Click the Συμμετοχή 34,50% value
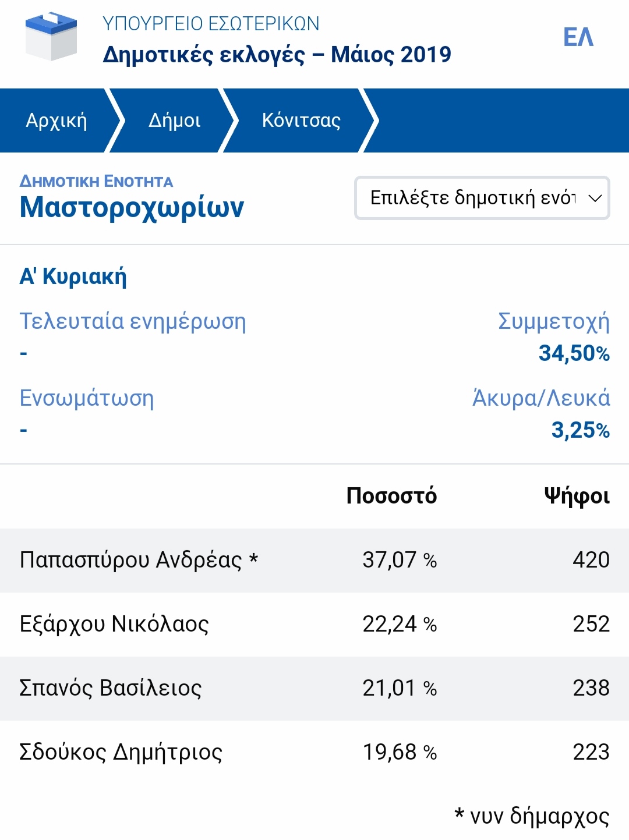Viewport: 629px width, 840px height. coord(574,353)
